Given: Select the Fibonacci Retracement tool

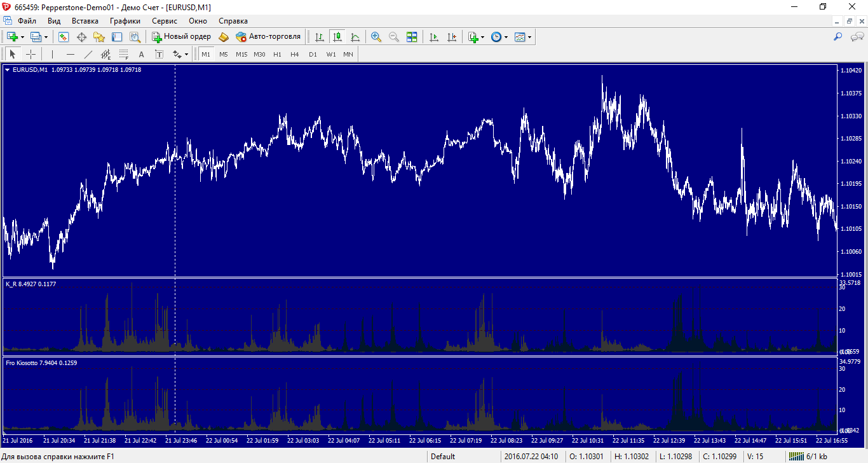Looking at the screenshot, I should 124,54.
